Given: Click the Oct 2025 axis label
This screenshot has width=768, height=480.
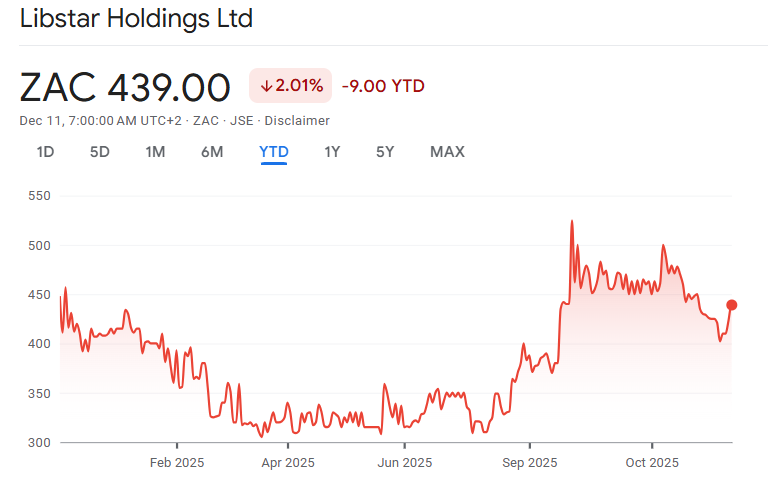Looking at the screenshot, I should pyautogui.click(x=652, y=462).
